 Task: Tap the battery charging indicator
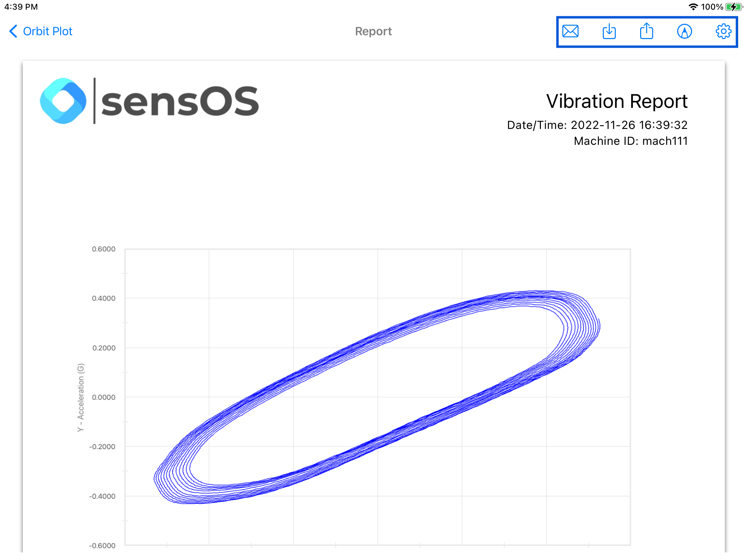734,7
